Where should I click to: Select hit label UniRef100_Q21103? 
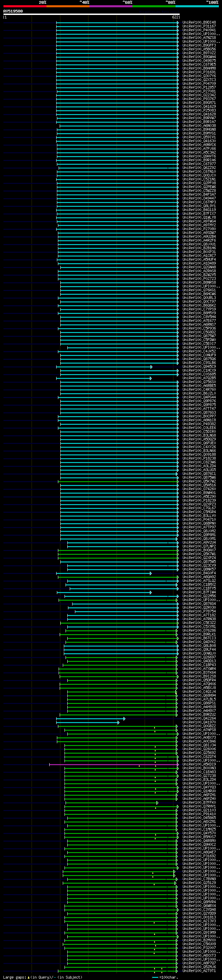(x=199, y=810)
